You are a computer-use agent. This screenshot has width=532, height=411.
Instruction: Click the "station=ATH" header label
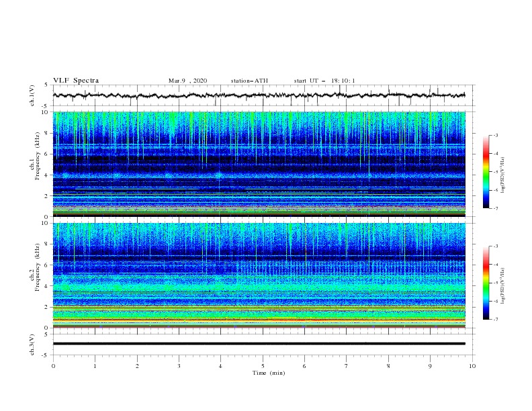[x=249, y=81]
